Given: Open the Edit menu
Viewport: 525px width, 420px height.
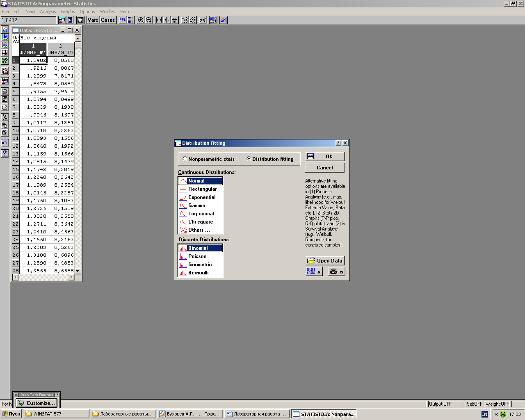Looking at the screenshot, I should click(17, 11).
